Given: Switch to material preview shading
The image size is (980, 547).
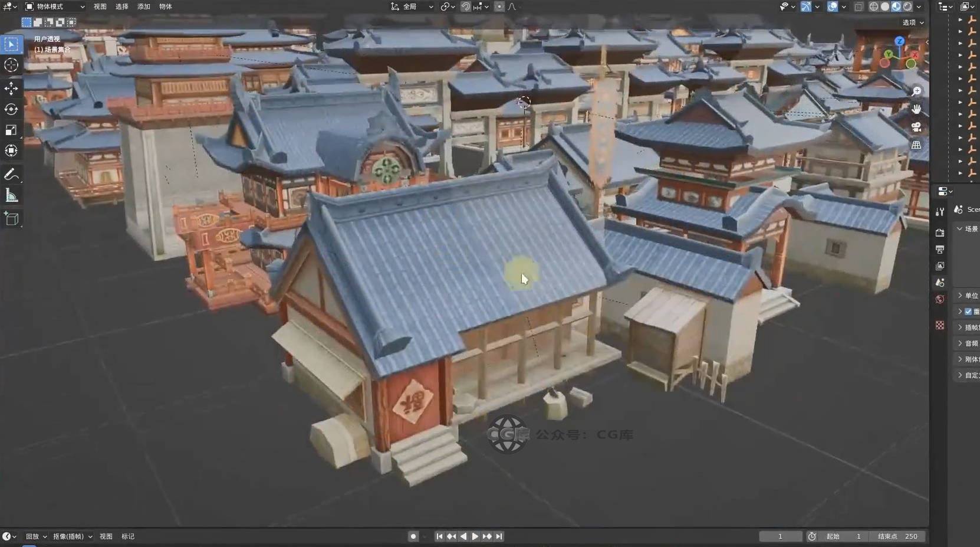Looking at the screenshot, I should click(896, 6).
